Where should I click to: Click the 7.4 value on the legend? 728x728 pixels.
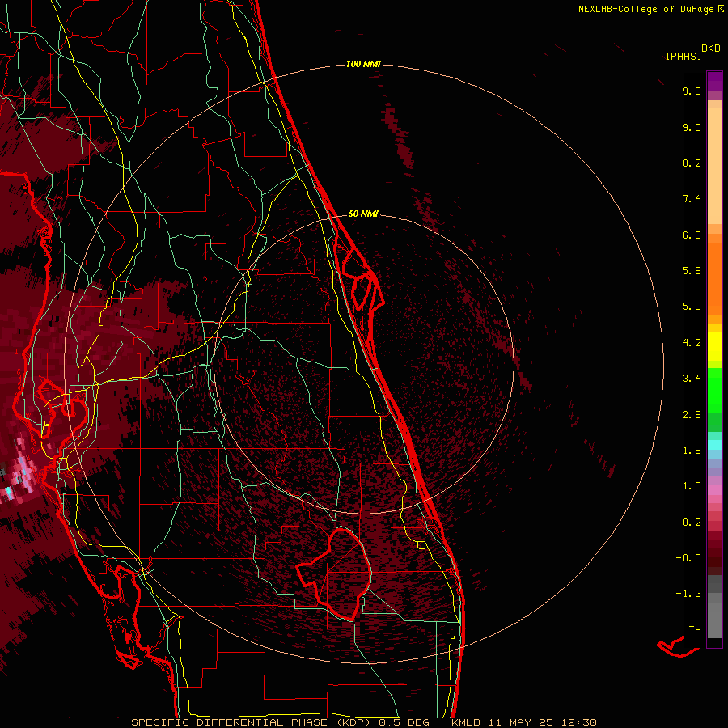click(x=692, y=199)
